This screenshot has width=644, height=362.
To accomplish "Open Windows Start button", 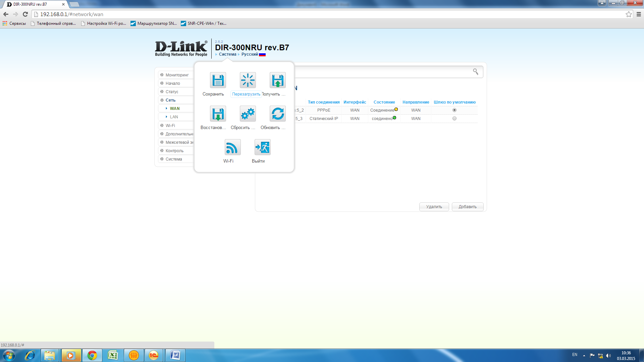I will (x=9, y=355).
